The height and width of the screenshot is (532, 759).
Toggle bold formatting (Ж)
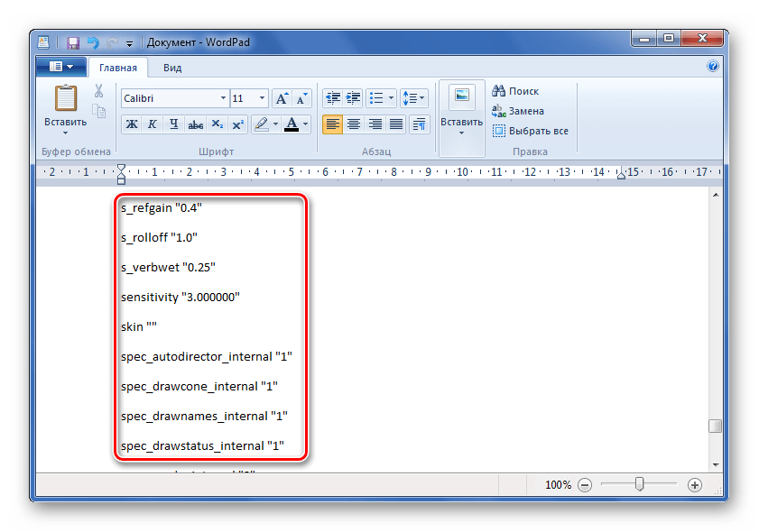tap(132, 124)
